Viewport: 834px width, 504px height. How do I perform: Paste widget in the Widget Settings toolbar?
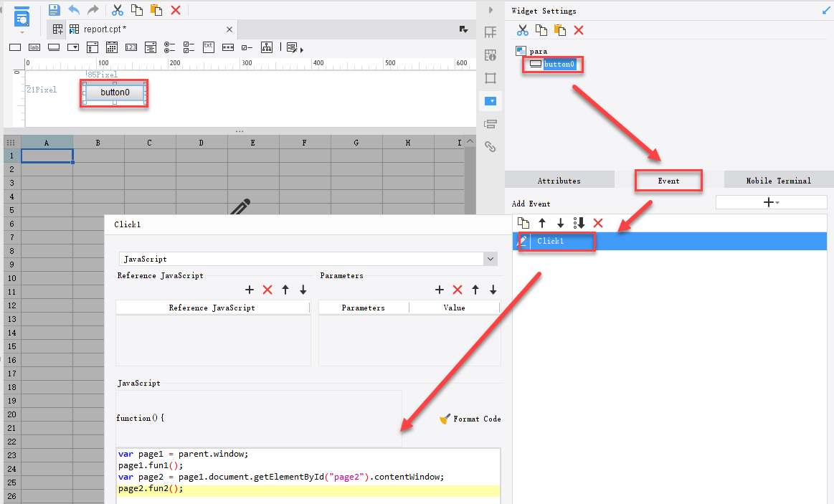(x=559, y=30)
